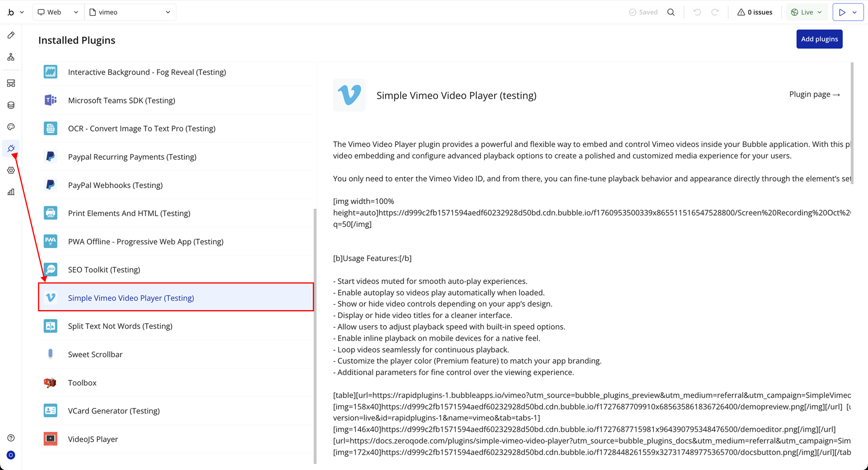Click the plugin list vertical scrollbar
This screenshot has height=470, width=868.
coord(315,335)
